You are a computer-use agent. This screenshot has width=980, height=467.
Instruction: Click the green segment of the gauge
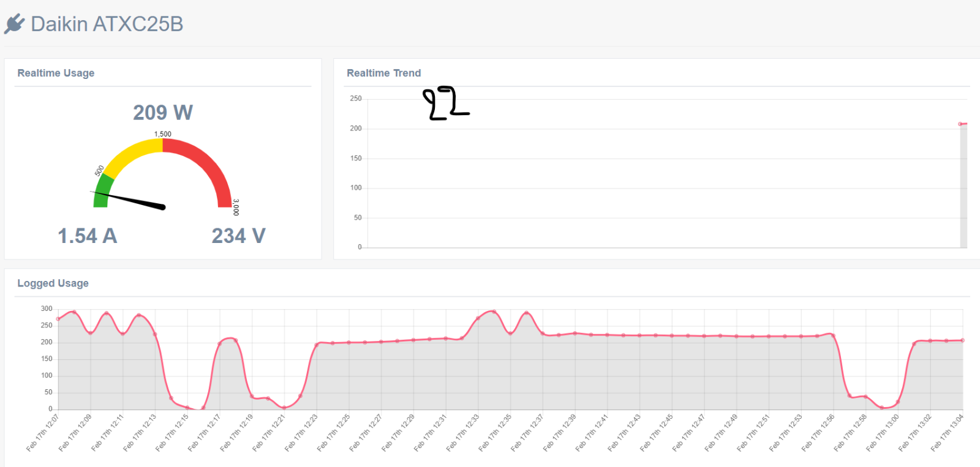coord(103,190)
